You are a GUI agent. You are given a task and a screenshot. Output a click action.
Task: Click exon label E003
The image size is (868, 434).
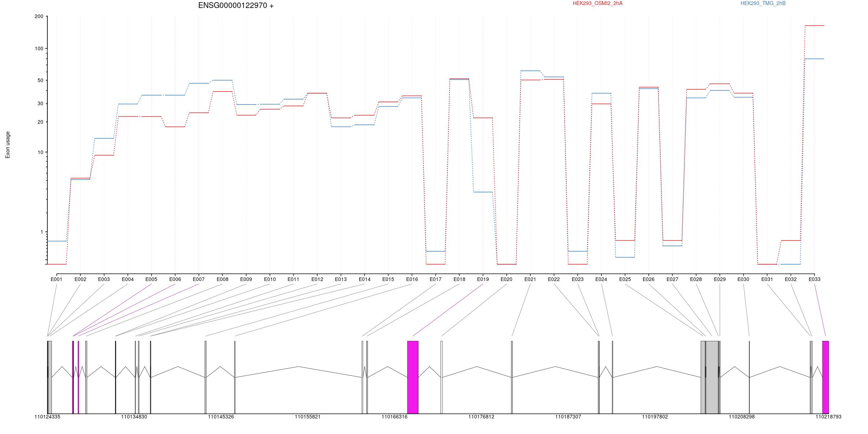tap(104, 279)
